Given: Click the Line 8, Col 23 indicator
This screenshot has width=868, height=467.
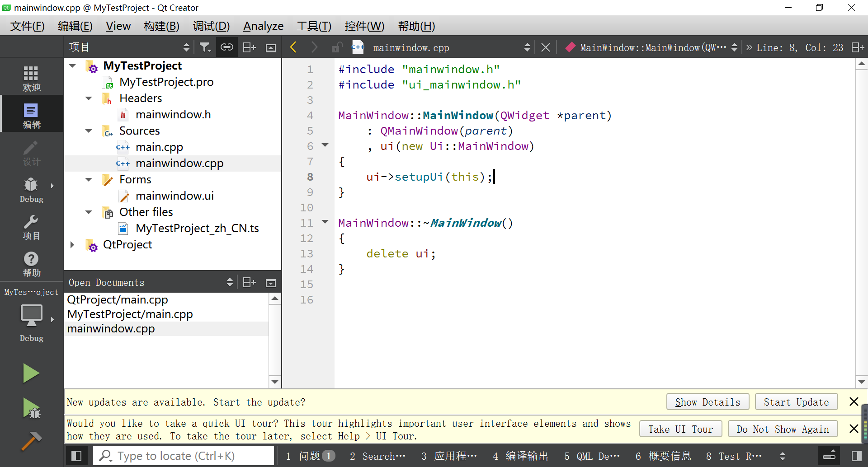Looking at the screenshot, I should pos(800,47).
